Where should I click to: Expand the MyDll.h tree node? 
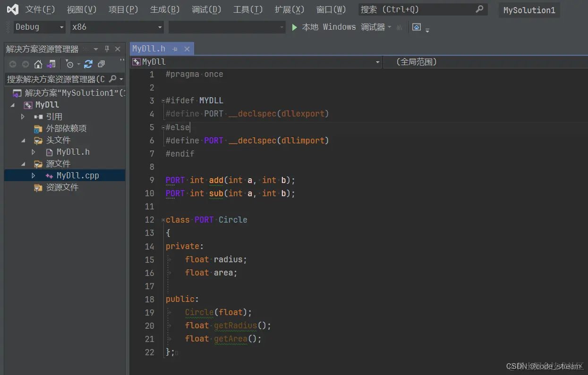(x=34, y=152)
